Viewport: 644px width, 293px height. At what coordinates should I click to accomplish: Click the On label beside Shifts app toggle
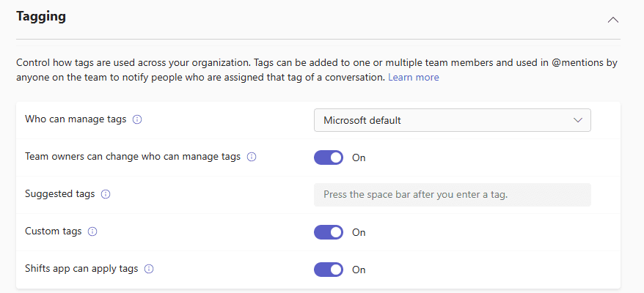pos(359,270)
